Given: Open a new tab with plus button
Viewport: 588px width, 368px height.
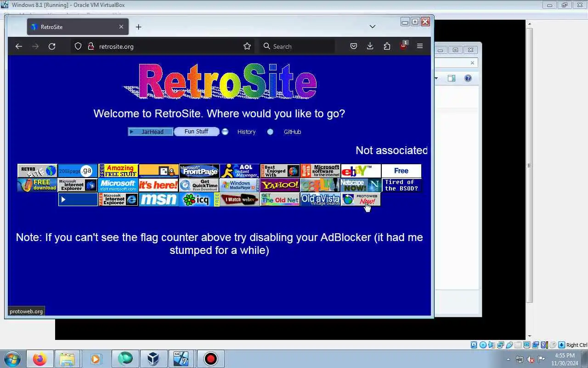Looking at the screenshot, I should (x=138, y=27).
